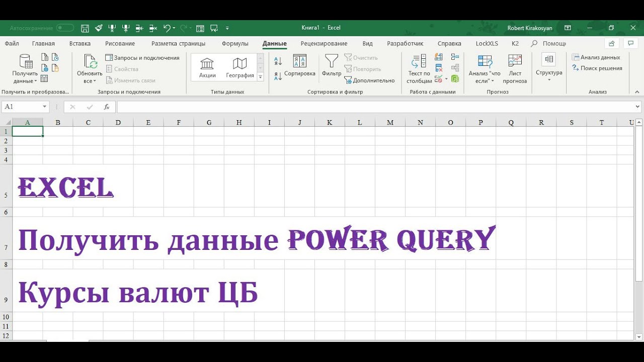
Task: Open the What-If Analysis (Анализ "что если") dropdown
Action: [493, 81]
